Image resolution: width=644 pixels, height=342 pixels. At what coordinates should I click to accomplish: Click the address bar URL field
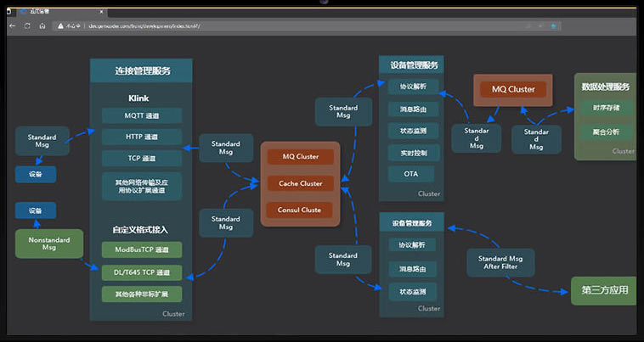coord(255,26)
